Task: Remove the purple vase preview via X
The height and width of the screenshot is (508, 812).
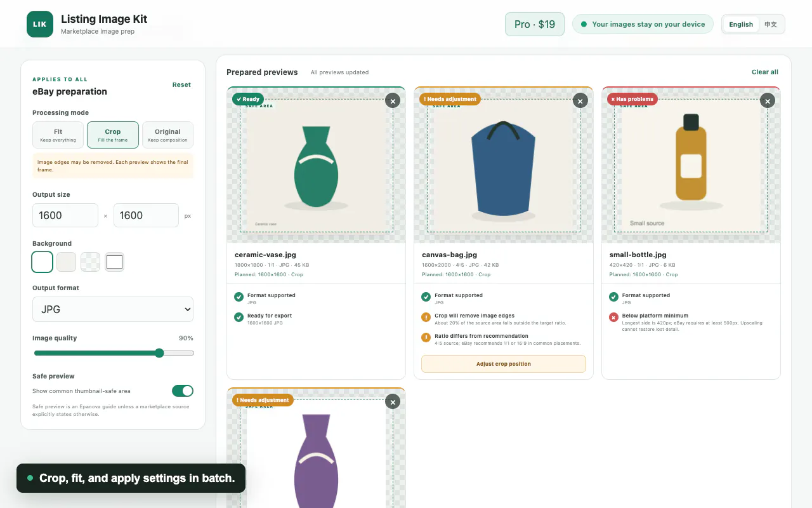Action: (x=393, y=401)
